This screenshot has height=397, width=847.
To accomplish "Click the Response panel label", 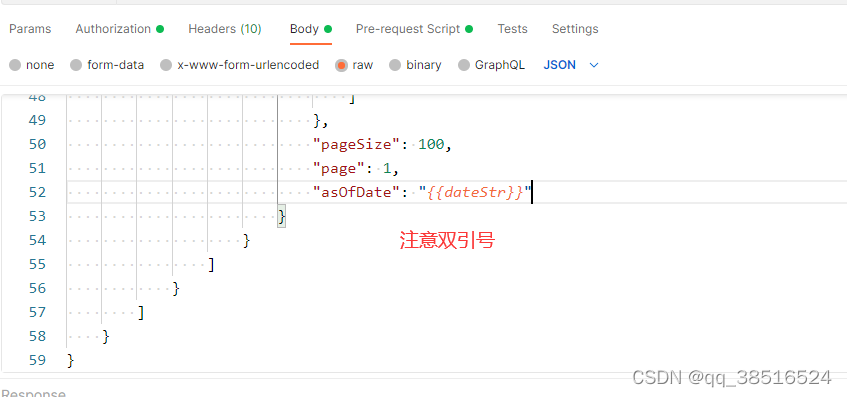I will click(x=33, y=393).
